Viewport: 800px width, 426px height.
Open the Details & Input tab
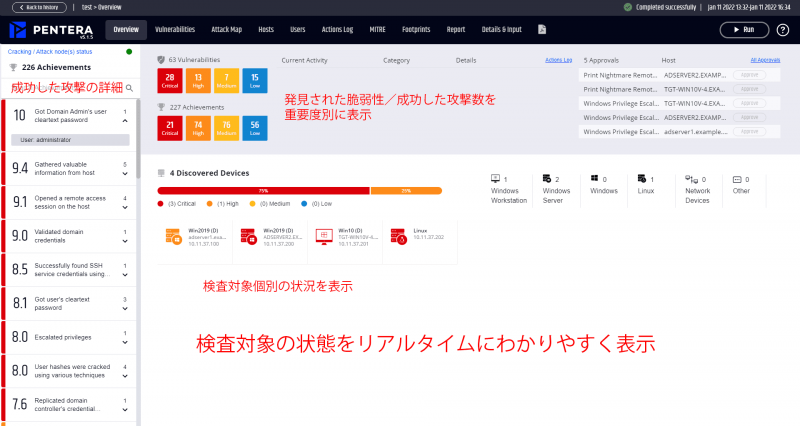[502, 30]
